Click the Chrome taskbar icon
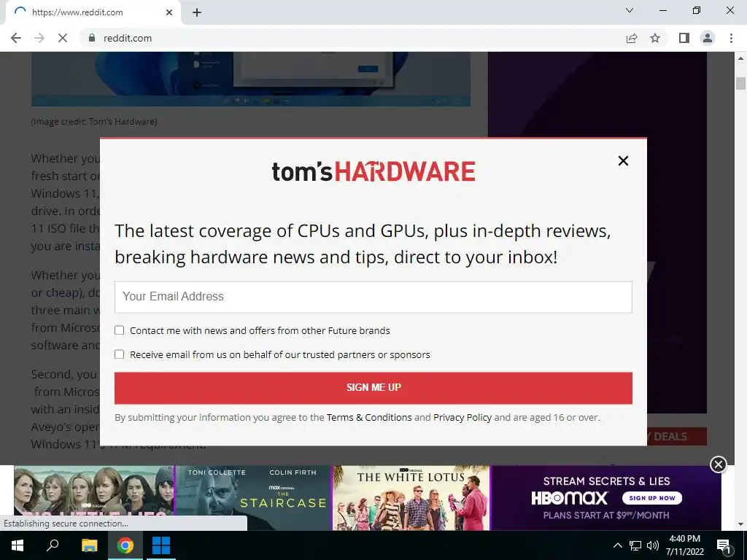Screen dimensions: 747x560 pyautogui.click(x=125, y=545)
